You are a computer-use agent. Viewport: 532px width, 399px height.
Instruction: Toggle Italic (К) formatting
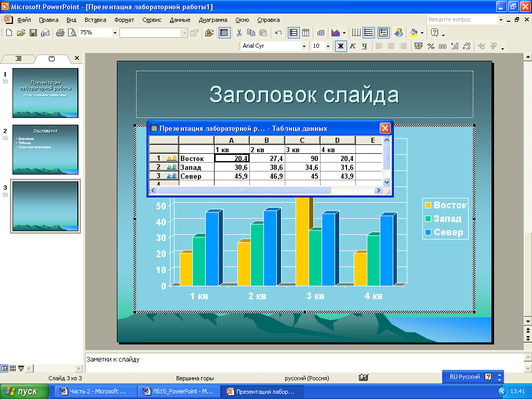(x=353, y=46)
